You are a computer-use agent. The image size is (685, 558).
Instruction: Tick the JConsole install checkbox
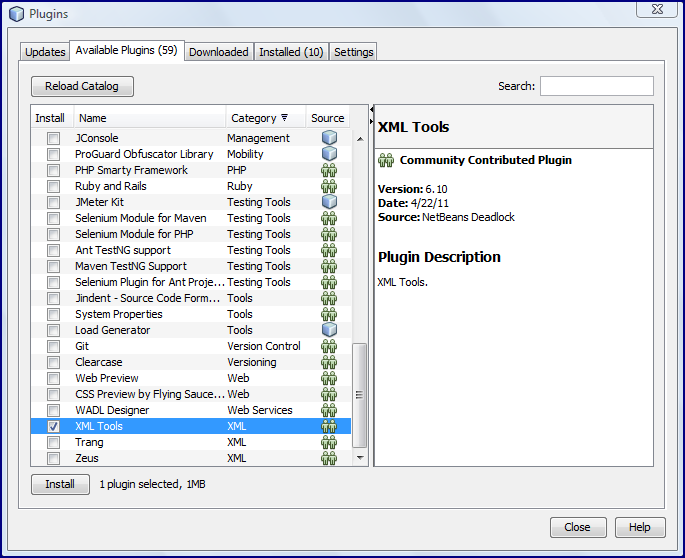[x=53, y=139]
